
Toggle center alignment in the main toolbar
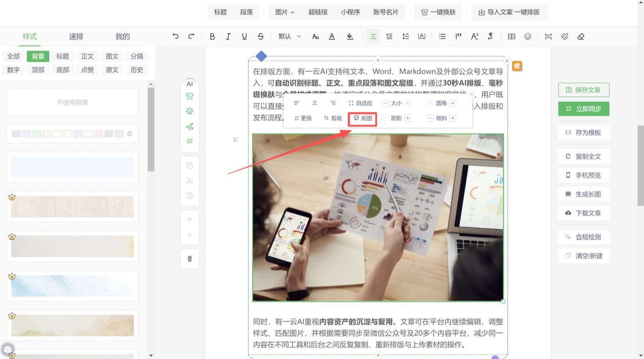point(373,36)
